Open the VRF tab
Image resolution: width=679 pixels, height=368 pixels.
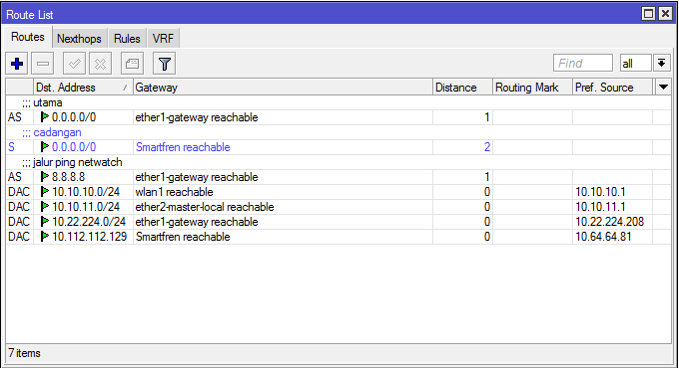pyautogui.click(x=163, y=39)
